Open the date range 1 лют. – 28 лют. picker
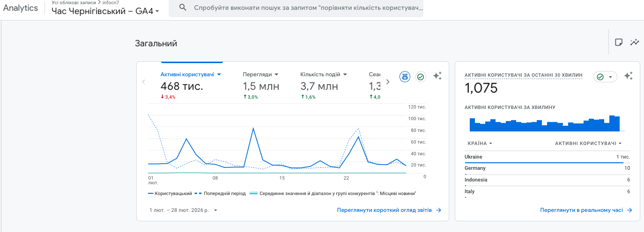The image size is (644, 232). tap(183, 210)
